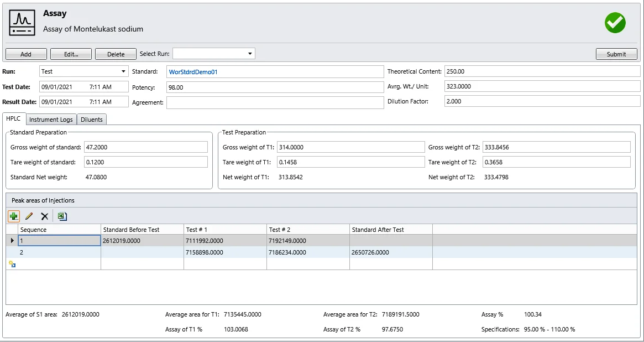This screenshot has height=342, width=644.
Task: Export peak areas to Excel
Action: tap(62, 216)
